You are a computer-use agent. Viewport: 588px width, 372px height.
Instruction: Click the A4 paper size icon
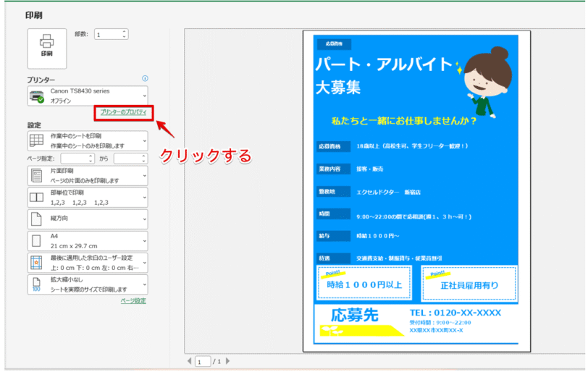36,241
